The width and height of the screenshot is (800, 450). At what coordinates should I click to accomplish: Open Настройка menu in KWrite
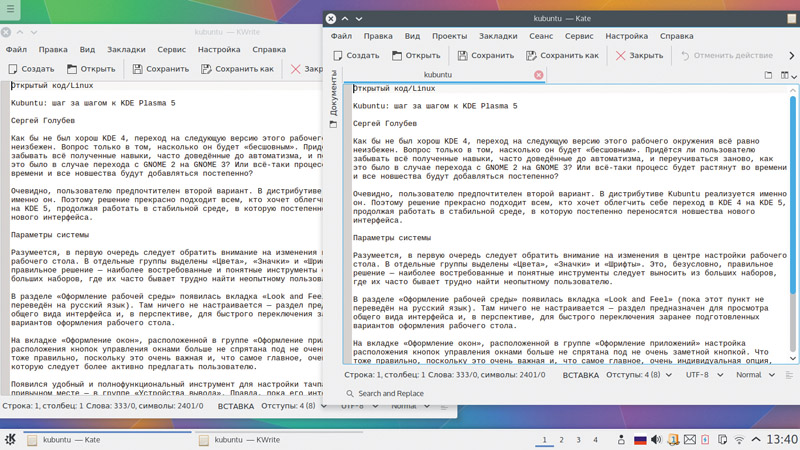click(219, 49)
